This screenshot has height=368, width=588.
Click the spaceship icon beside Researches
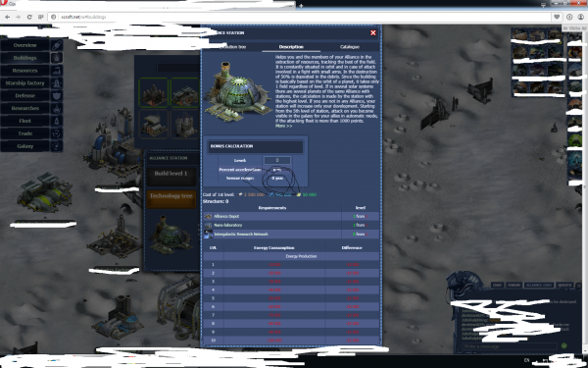click(x=57, y=108)
